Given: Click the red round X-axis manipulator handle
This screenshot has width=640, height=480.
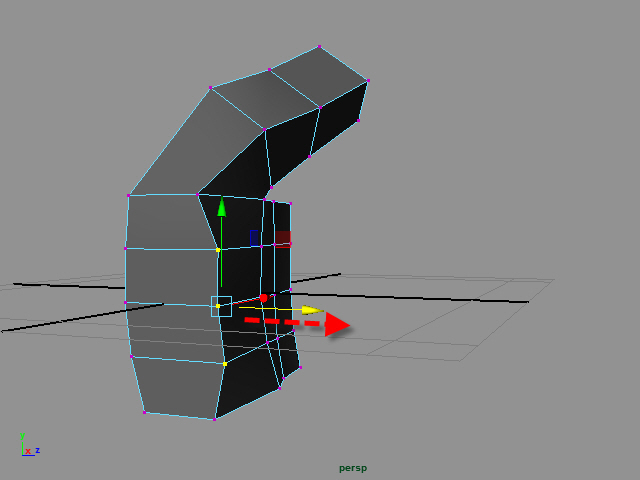Looking at the screenshot, I should (x=263, y=298).
